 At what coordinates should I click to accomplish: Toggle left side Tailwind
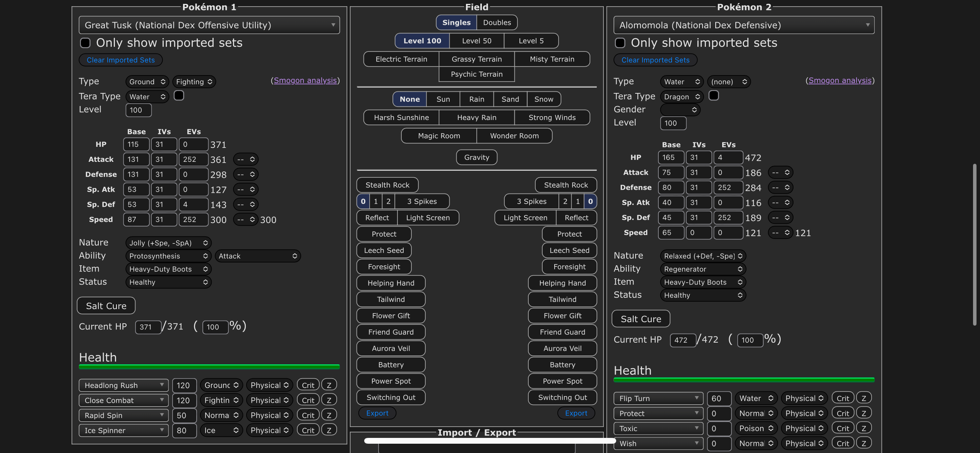tap(391, 299)
